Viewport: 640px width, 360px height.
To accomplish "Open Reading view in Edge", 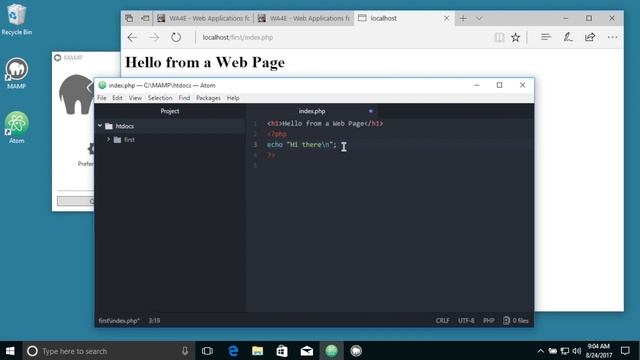I will 499,38.
